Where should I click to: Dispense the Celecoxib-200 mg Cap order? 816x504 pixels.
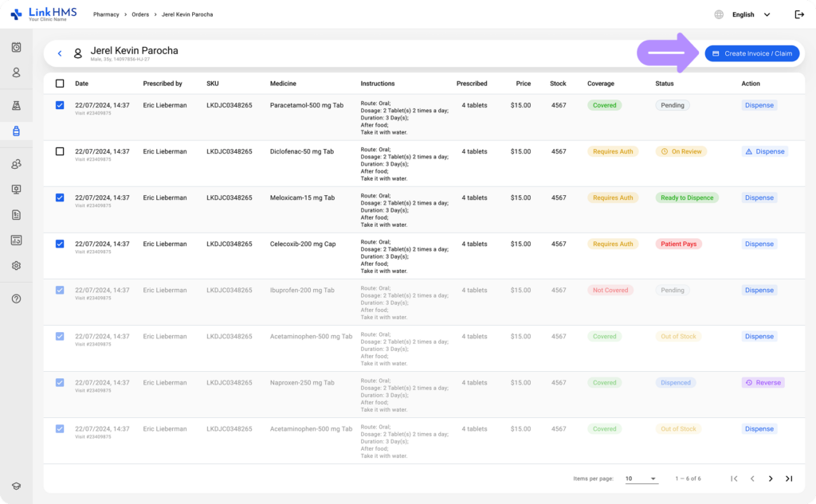pos(759,244)
